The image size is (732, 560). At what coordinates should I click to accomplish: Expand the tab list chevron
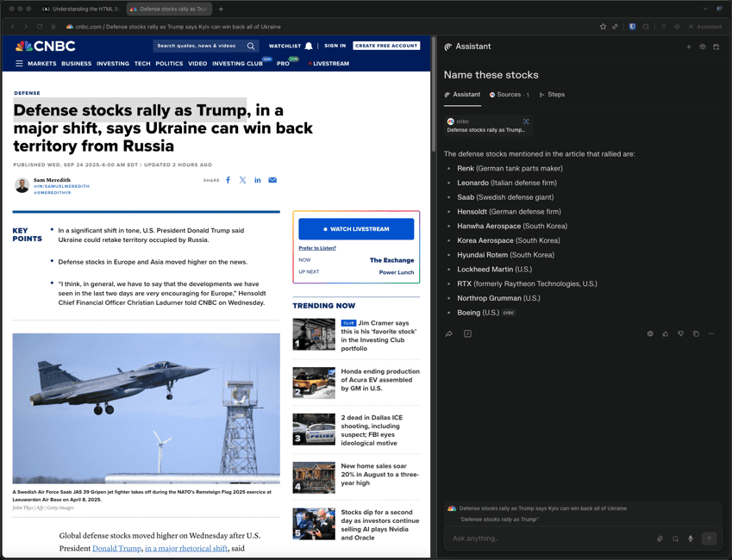click(x=720, y=9)
